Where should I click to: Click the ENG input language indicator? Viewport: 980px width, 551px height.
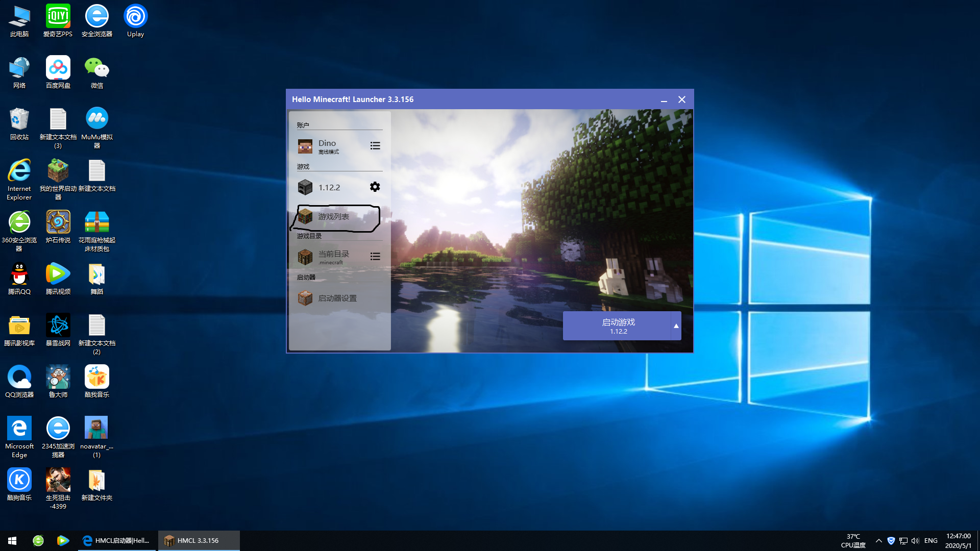pos(931,541)
